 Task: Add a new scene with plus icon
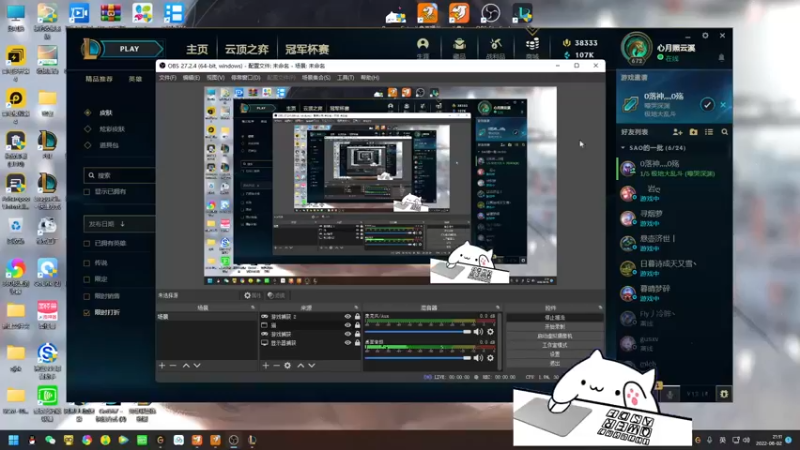point(162,366)
